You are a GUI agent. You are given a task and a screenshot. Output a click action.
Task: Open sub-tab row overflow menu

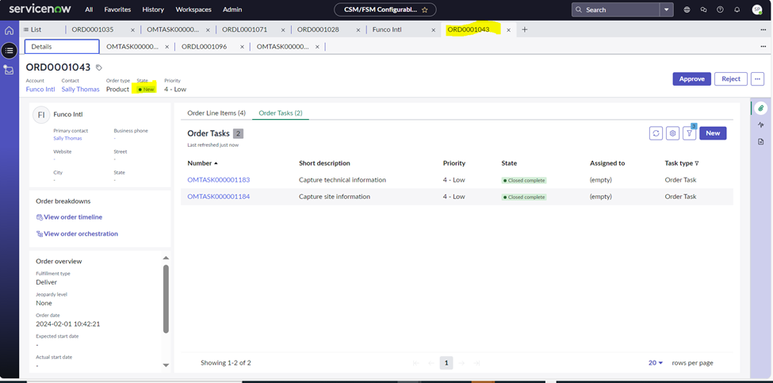763,46
